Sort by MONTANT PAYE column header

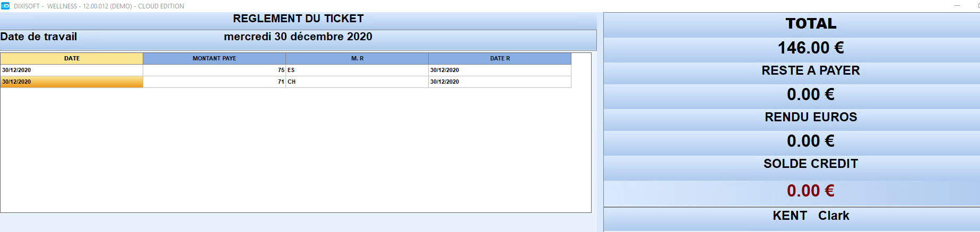click(214, 58)
